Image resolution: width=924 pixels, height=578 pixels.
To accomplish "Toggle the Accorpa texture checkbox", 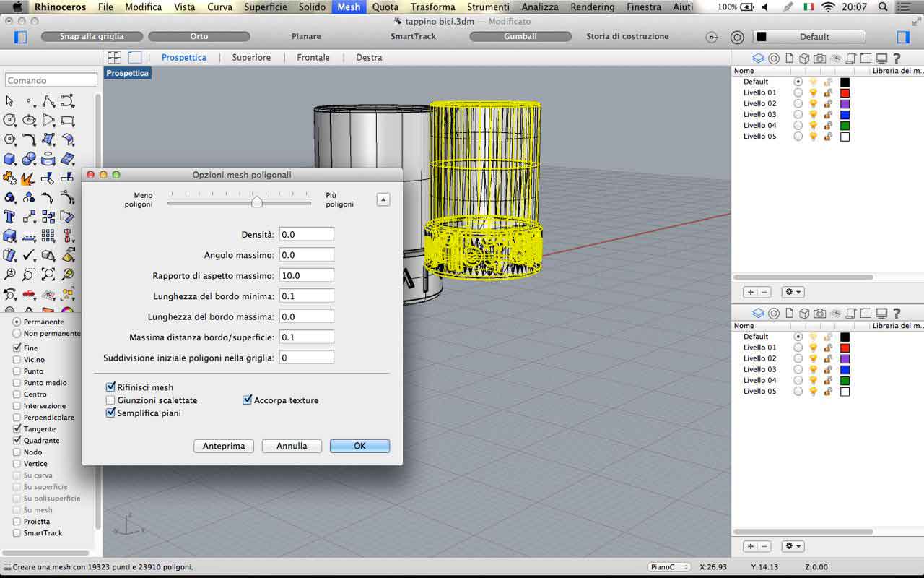I will point(248,400).
